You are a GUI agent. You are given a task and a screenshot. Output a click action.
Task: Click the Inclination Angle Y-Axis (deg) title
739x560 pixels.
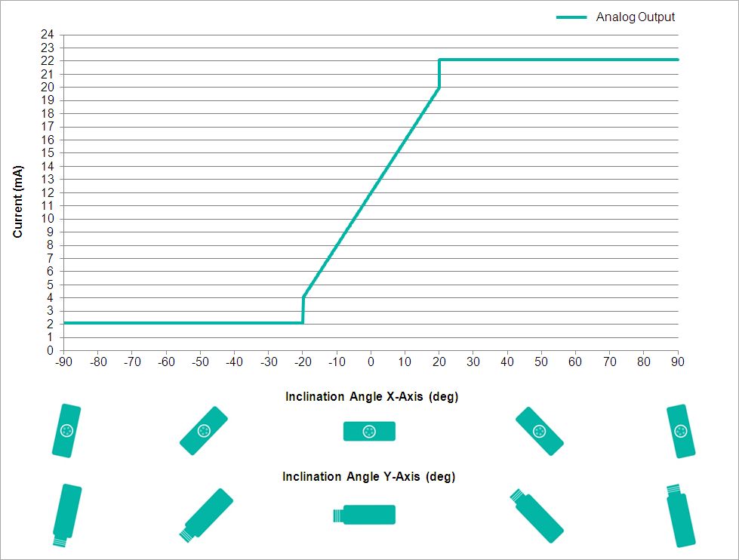pos(368,476)
